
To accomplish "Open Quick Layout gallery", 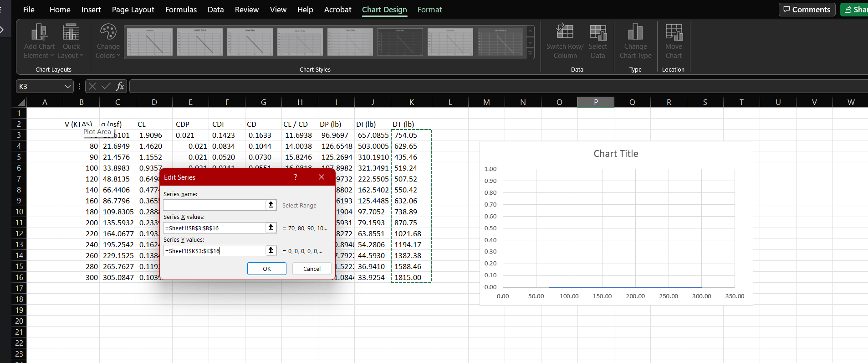I will [71, 41].
